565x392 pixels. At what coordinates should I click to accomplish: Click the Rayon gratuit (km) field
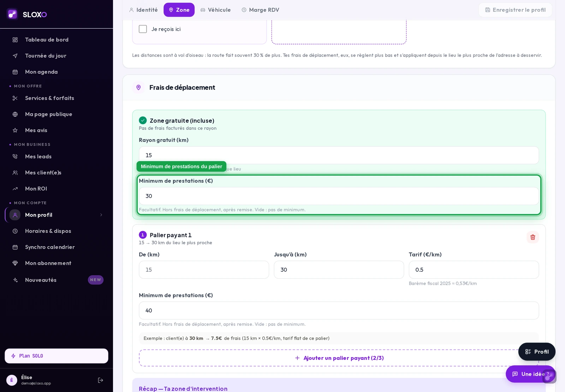pyautogui.click(x=339, y=155)
